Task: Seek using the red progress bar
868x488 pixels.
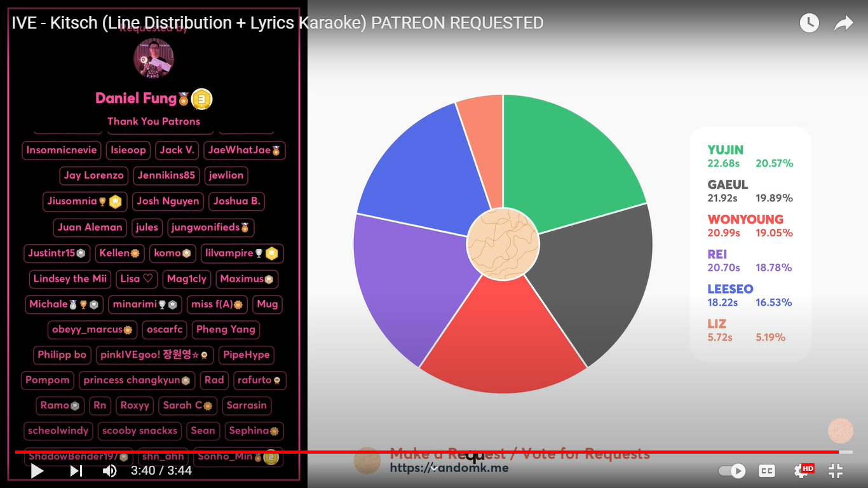Action: tap(434, 452)
